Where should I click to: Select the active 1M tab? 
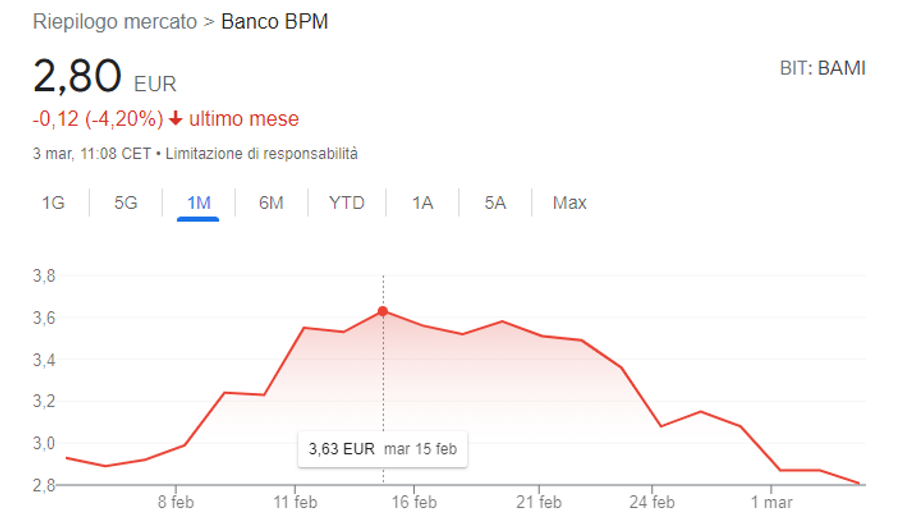tap(199, 203)
